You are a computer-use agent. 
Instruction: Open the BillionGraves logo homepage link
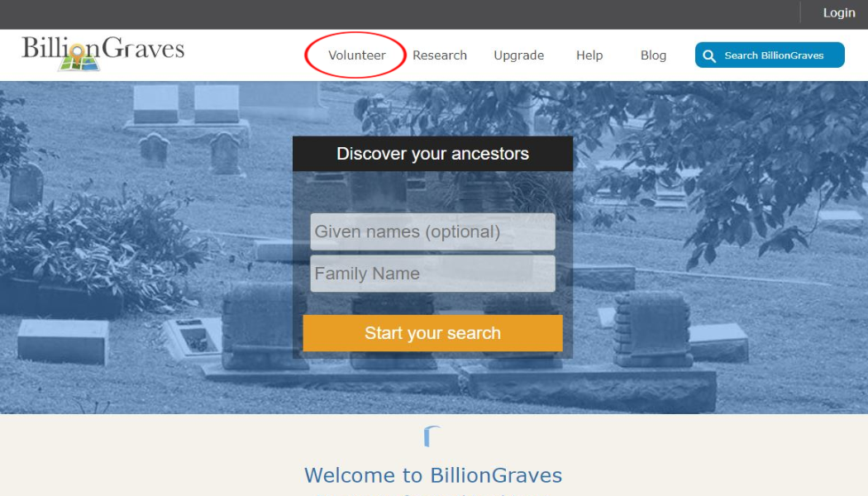pyautogui.click(x=103, y=53)
